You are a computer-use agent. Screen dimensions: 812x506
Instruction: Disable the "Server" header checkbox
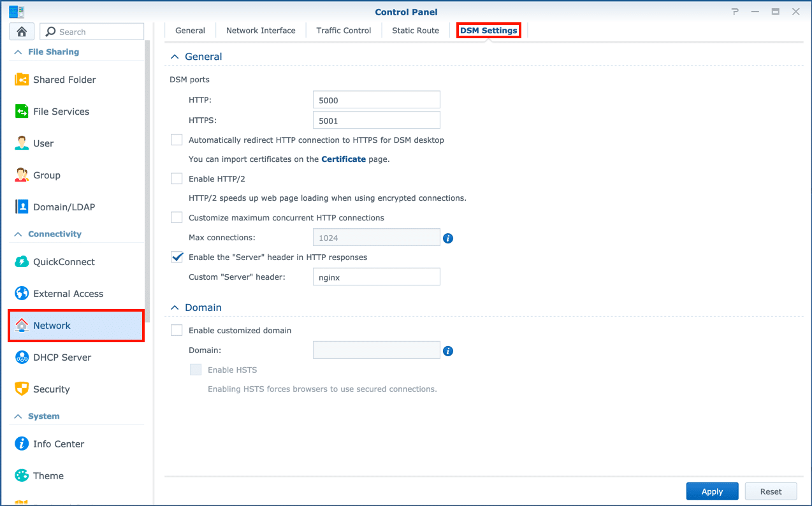[x=177, y=257]
